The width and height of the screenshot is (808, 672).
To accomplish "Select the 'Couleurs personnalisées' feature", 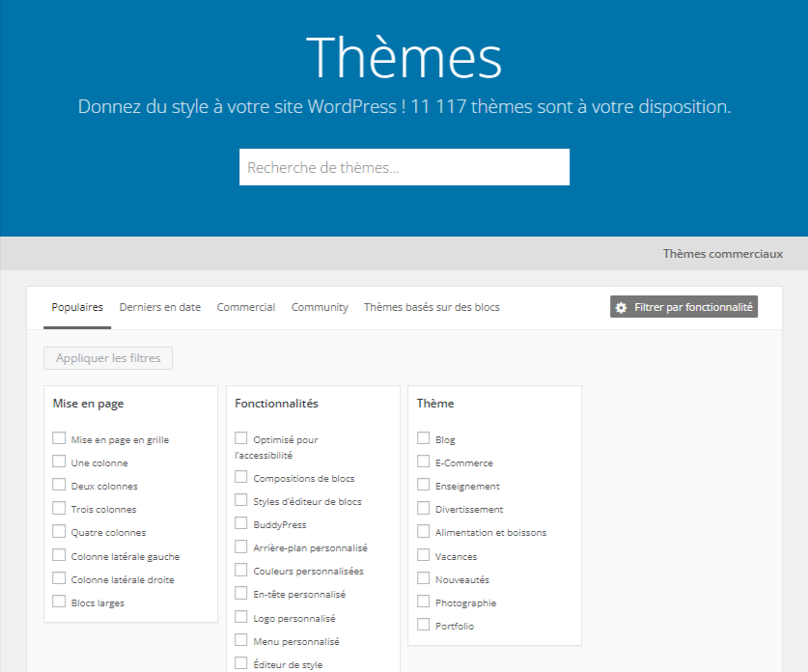I will (x=240, y=571).
